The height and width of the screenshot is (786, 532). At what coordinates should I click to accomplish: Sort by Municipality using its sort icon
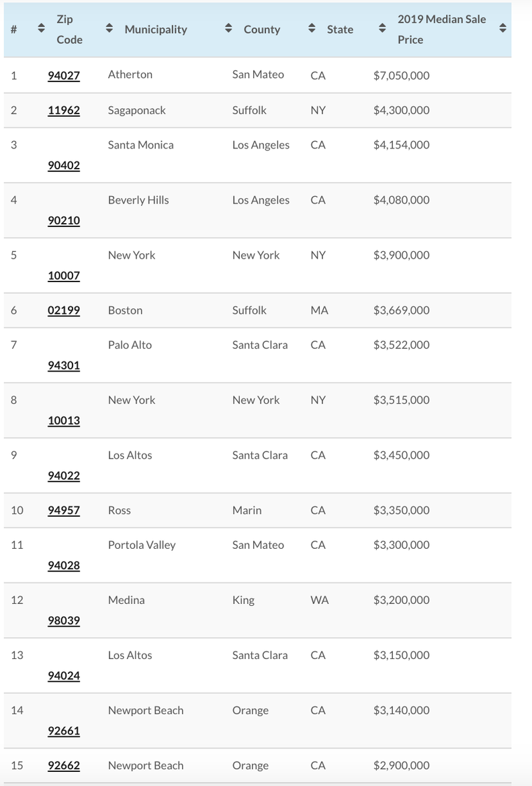pos(228,29)
